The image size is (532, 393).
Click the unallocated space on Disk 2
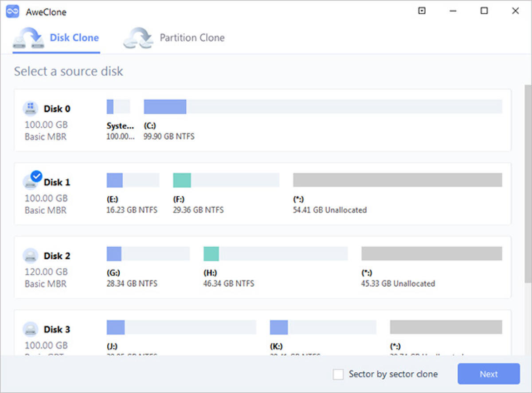[x=431, y=253]
